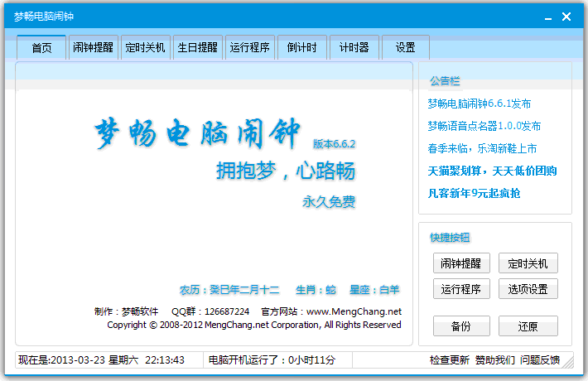Open the 梦畅语音点名器1.0.0发布 announcement
588x381 pixels.
[x=484, y=126]
